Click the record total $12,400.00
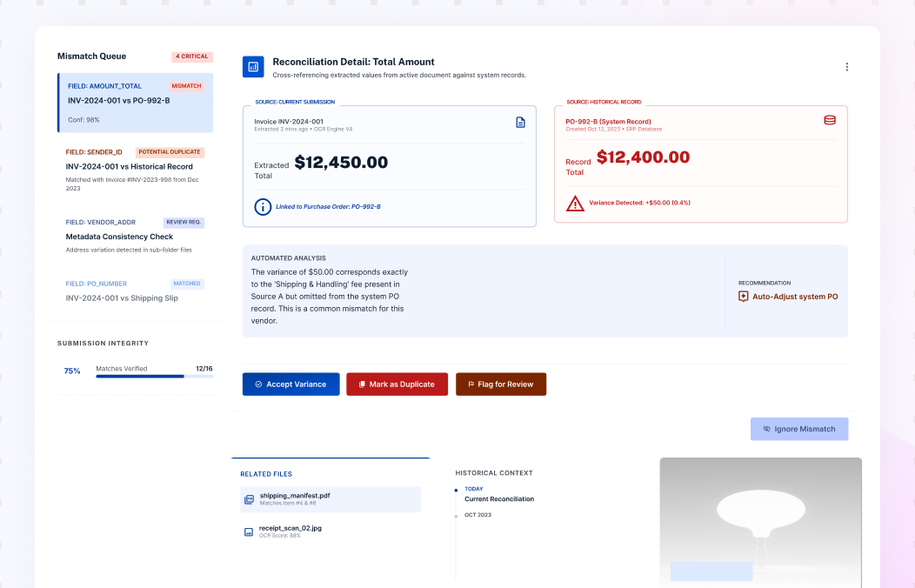This screenshot has width=915, height=588. [x=643, y=157]
